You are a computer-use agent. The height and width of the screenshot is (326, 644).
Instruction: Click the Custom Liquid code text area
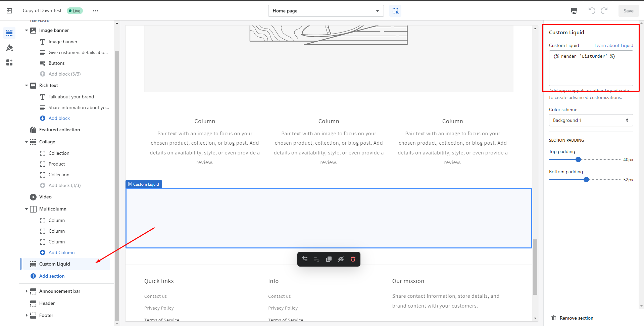pyautogui.click(x=591, y=68)
